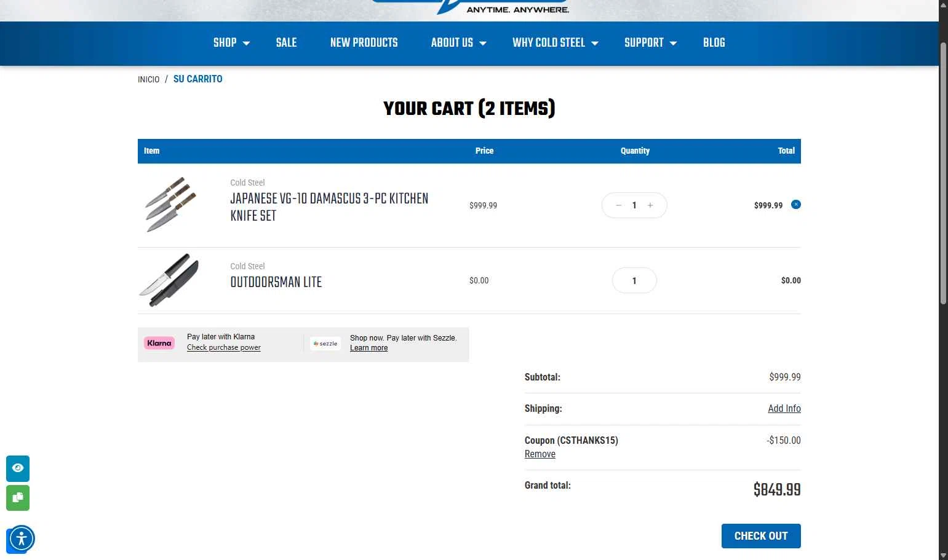
Task: Click the Klarna logo badge
Action: pyautogui.click(x=159, y=343)
